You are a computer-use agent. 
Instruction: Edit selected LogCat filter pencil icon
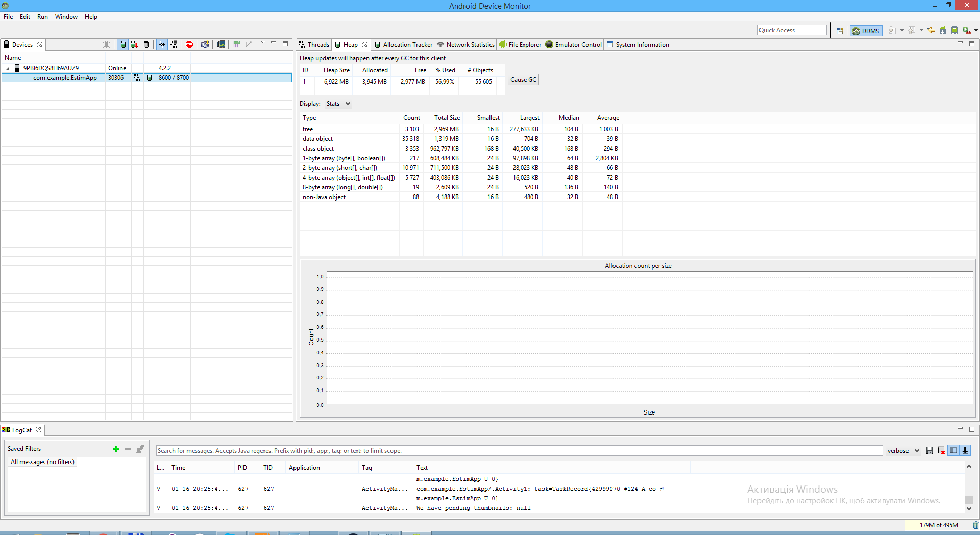pyautogui.click(x=140, y=449)
